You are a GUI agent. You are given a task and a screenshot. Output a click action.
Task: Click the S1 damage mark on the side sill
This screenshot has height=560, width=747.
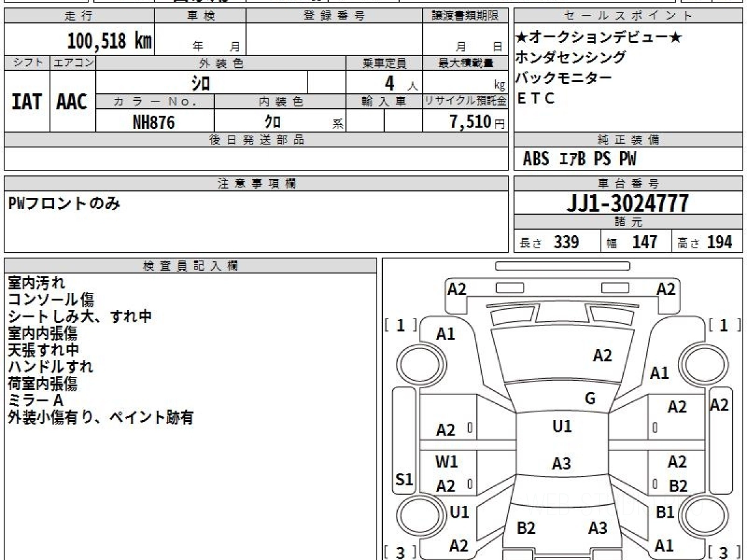coord(405,479)
